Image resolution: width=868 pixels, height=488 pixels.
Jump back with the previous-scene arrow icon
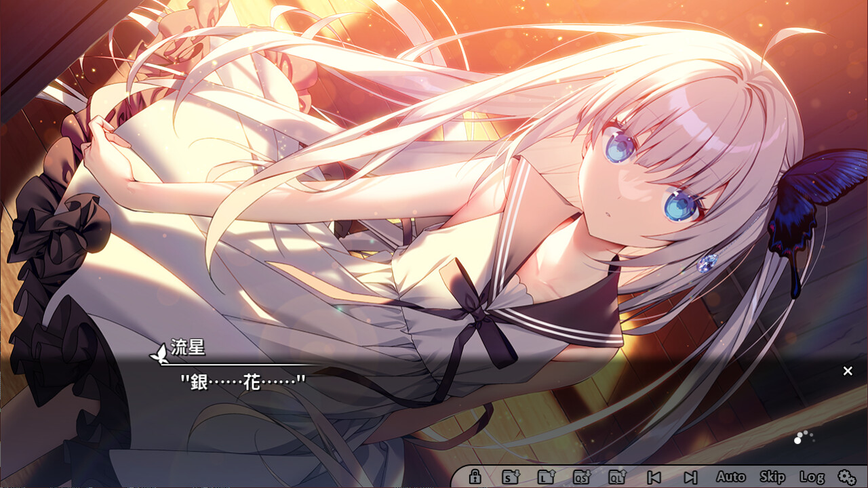click(x=654, y=476)
